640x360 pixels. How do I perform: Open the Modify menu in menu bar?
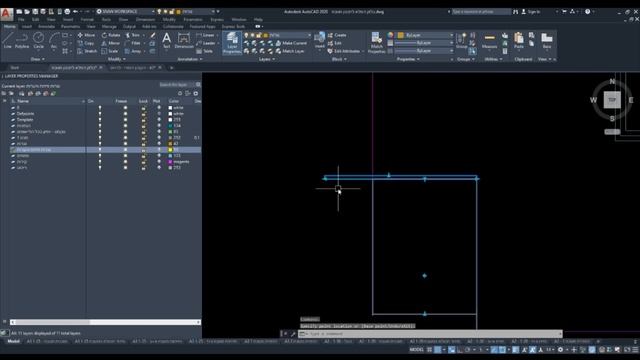click(x=169, y=19)
